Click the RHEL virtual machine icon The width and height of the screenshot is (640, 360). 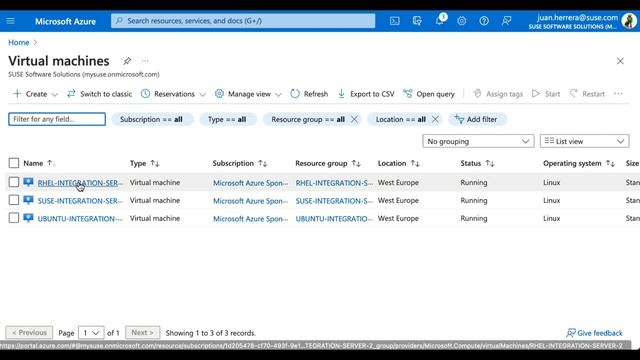point(28,182)
